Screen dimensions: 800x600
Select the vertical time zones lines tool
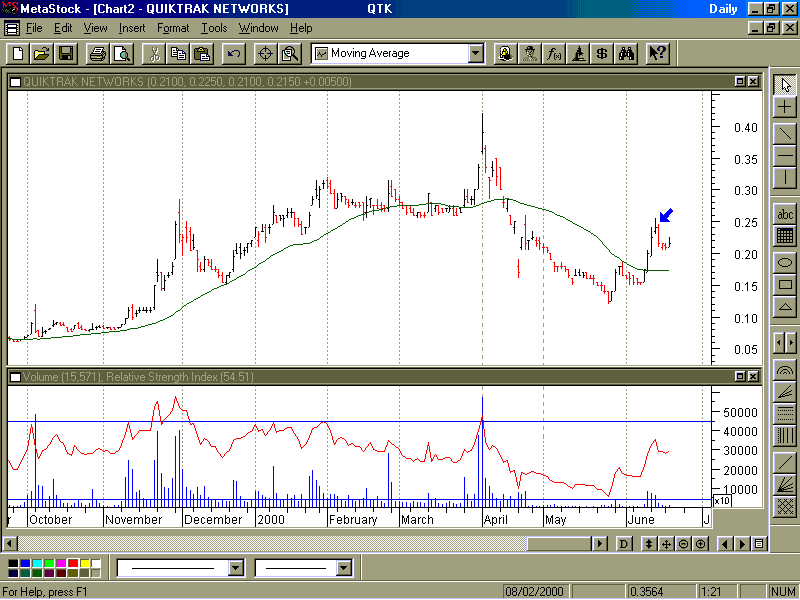click(785, 436)
